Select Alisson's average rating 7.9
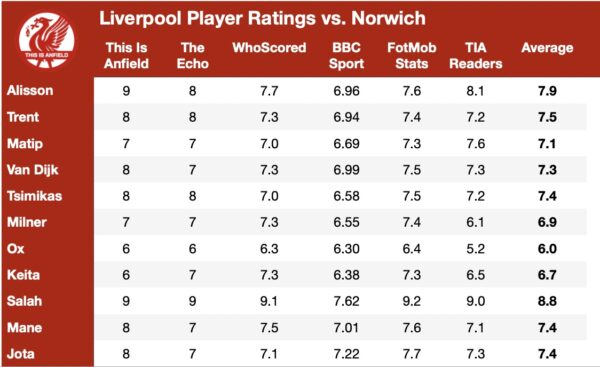This screenshot has width=600, height=367. [x=547, y=91]
